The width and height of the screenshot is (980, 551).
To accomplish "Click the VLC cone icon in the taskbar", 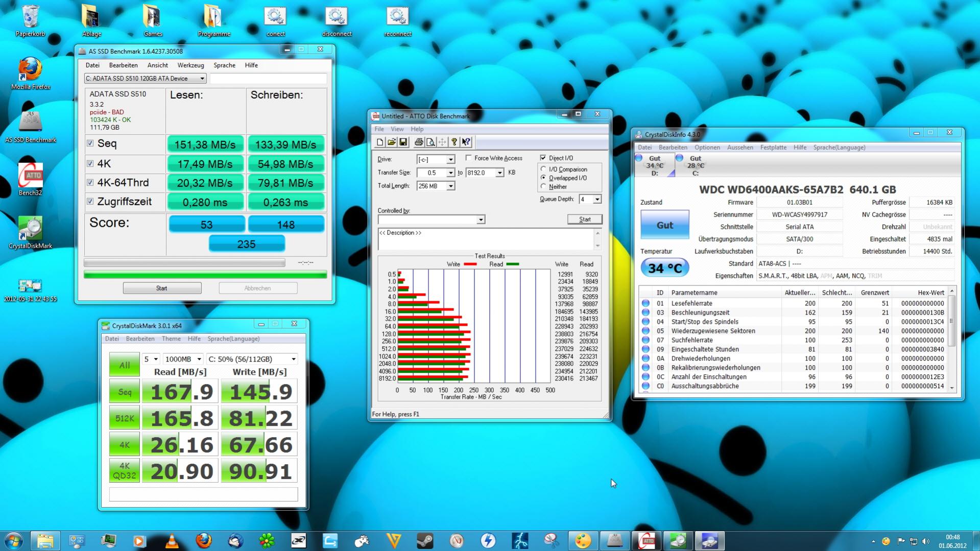I will pyautogui.click(x=172, y=540).
